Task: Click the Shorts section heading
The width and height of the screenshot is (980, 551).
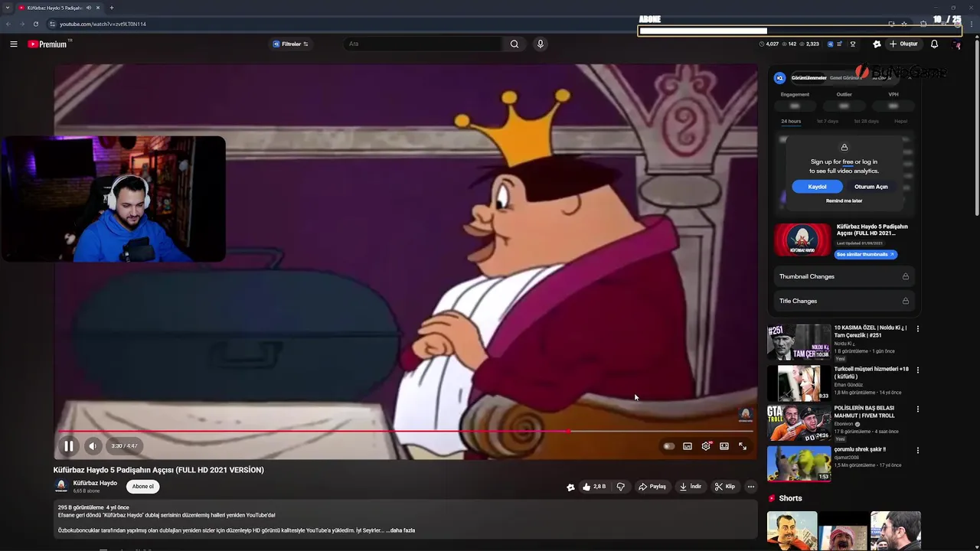Action: pos(790,498)
